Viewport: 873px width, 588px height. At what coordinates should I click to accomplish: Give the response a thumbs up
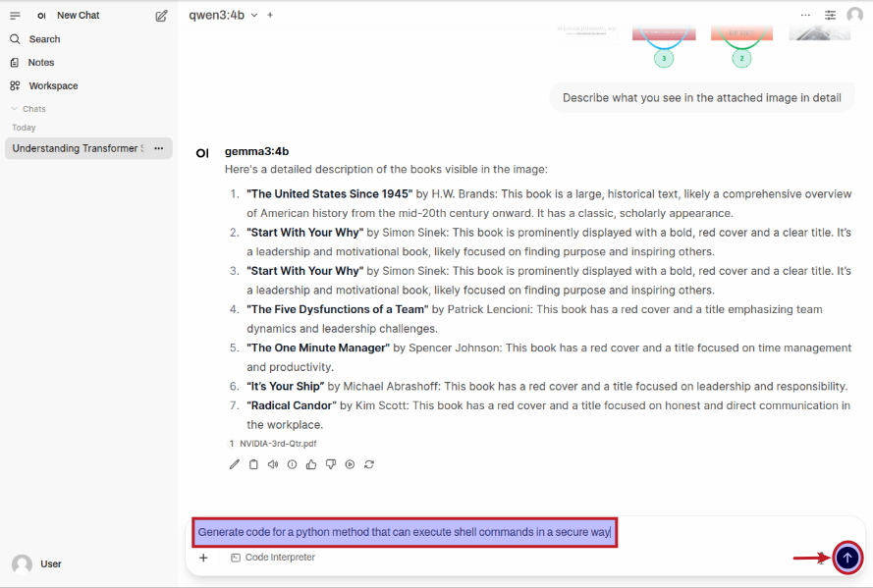coord(311,464)
